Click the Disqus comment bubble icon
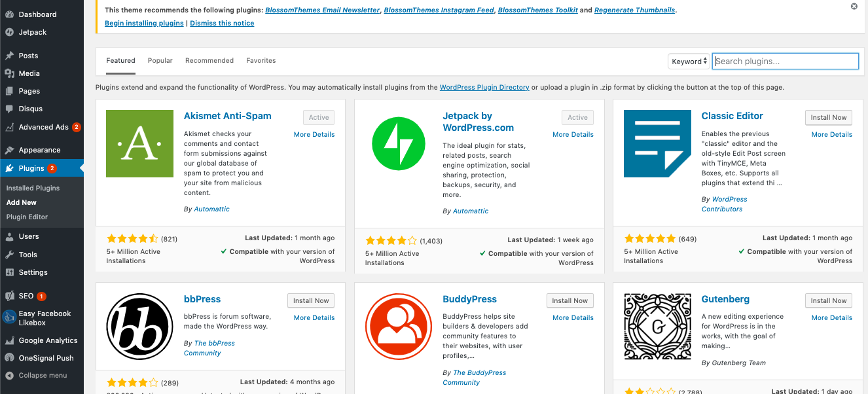Viewport: 868px width, 394px height. click(9, 109)
